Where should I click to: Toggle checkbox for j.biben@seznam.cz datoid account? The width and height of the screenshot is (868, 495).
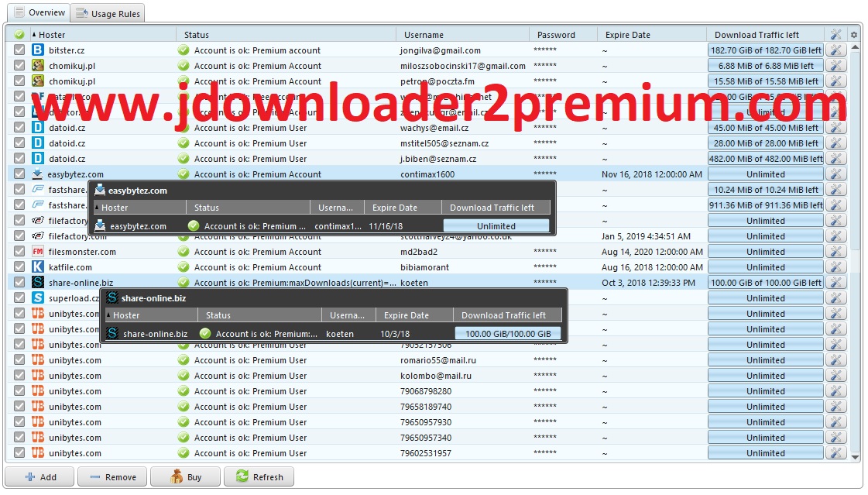coord(19,158)
